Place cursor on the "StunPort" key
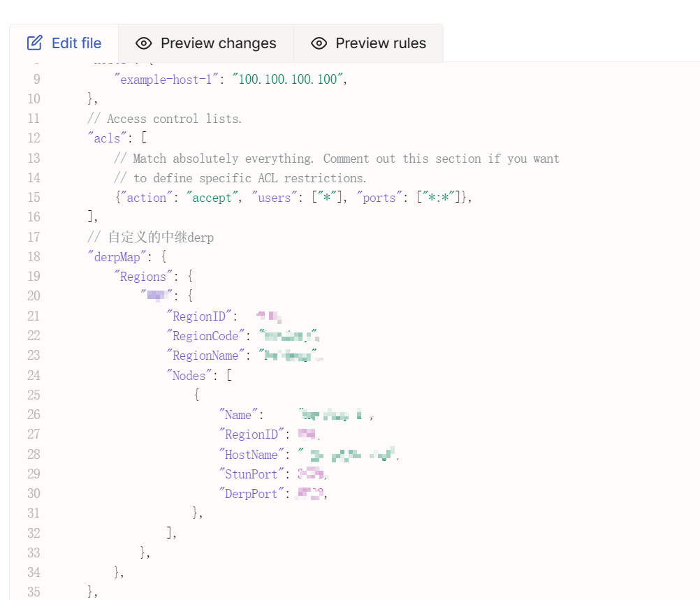700x600 pixels. click(x=252, y=474)
